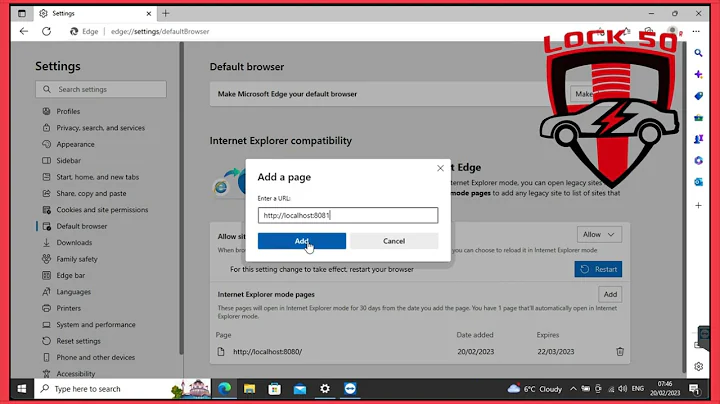Screen dimensions: 720x404
Task: Click the settings sidebar scrollbar
Action: point(181,198)
